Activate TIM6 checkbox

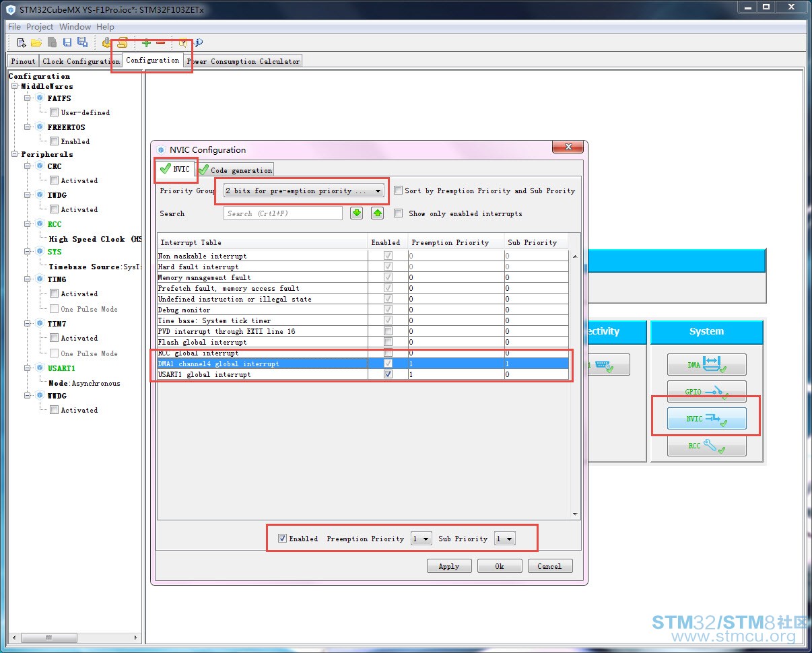coord(55,294)
